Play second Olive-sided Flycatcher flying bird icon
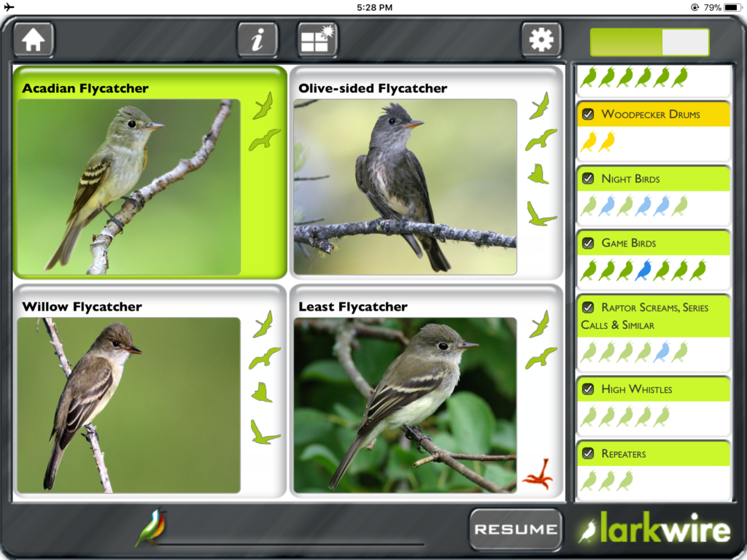Image resolution: width=747 pixels, height=560 pixels. [x=541, y=139]
